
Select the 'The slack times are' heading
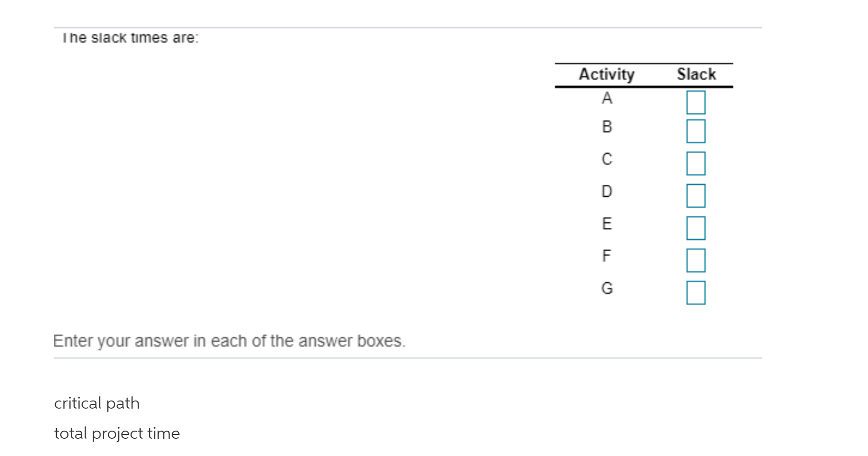[x=130, y=37]
